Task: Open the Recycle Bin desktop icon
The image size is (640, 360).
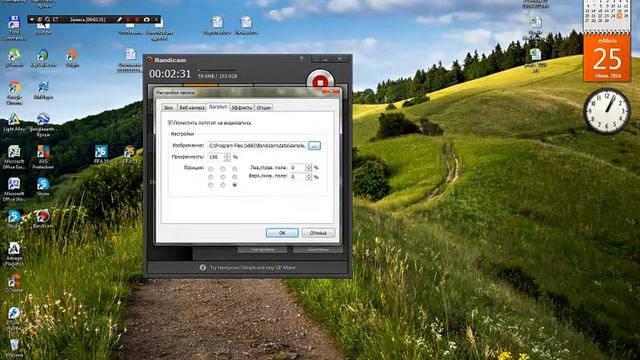Action: pyautogui.click(x=14, y=348)
